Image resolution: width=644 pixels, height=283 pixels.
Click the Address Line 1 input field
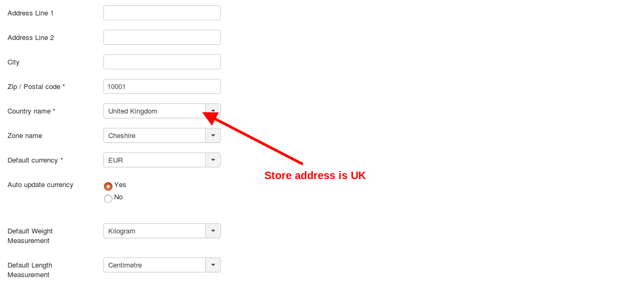click(x=162, y=13)
